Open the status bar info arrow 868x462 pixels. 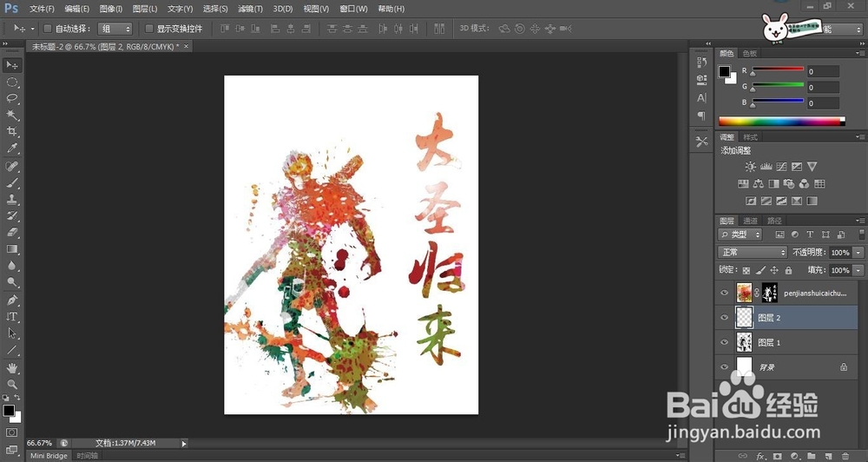coord(184,443)
